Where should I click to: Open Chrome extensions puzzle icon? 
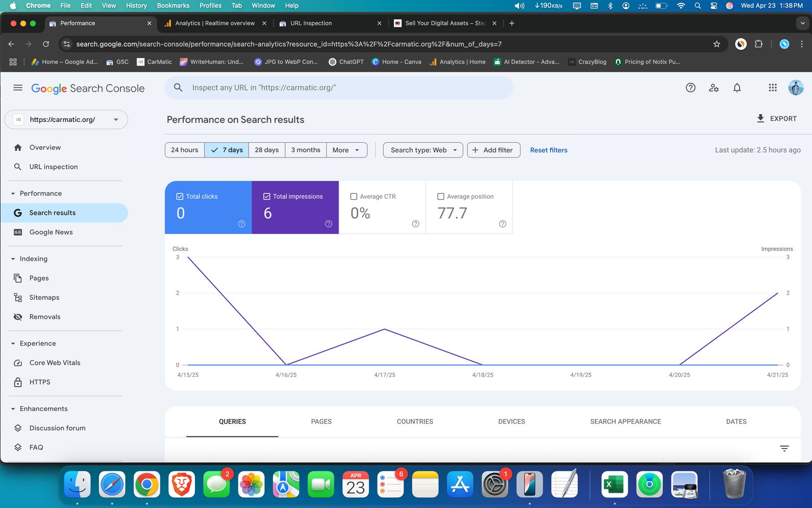tap(759, 44)
